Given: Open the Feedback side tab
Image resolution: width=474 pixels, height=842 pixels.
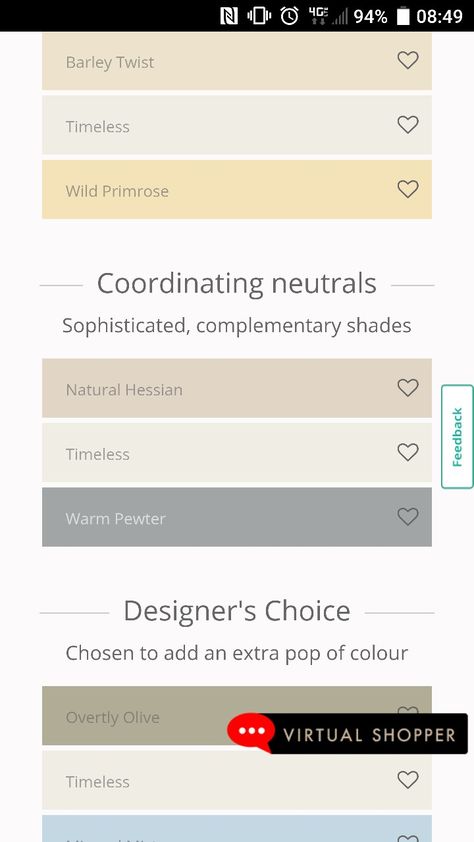Looking at the screenshot, I should tap(457, 437).
